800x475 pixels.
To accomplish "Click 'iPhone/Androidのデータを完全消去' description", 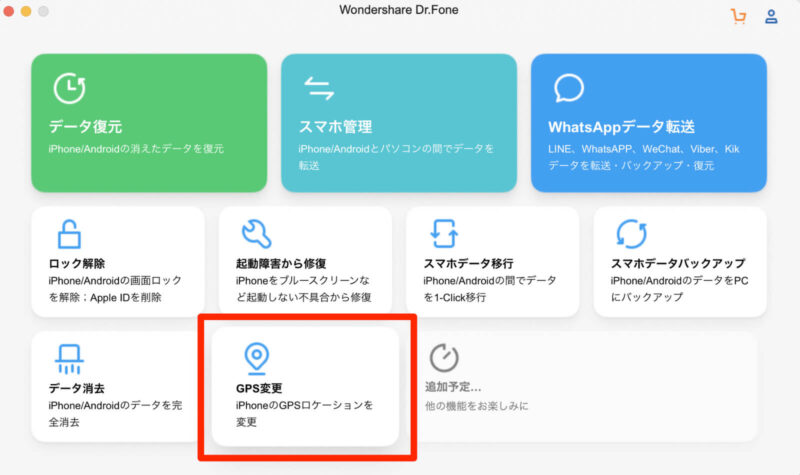I will pos(115,413).
